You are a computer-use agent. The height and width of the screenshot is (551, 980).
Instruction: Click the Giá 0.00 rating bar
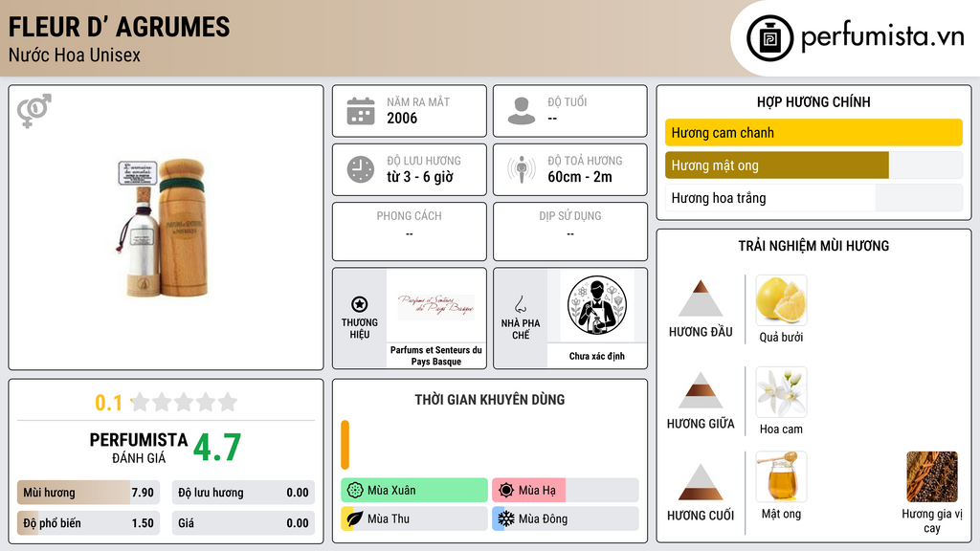243,523
